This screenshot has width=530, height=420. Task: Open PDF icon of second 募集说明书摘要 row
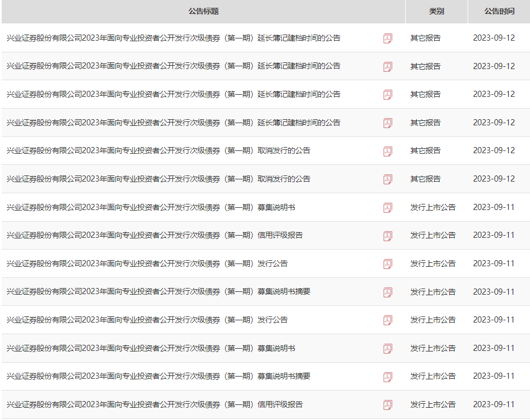click(x=388, y=377)
